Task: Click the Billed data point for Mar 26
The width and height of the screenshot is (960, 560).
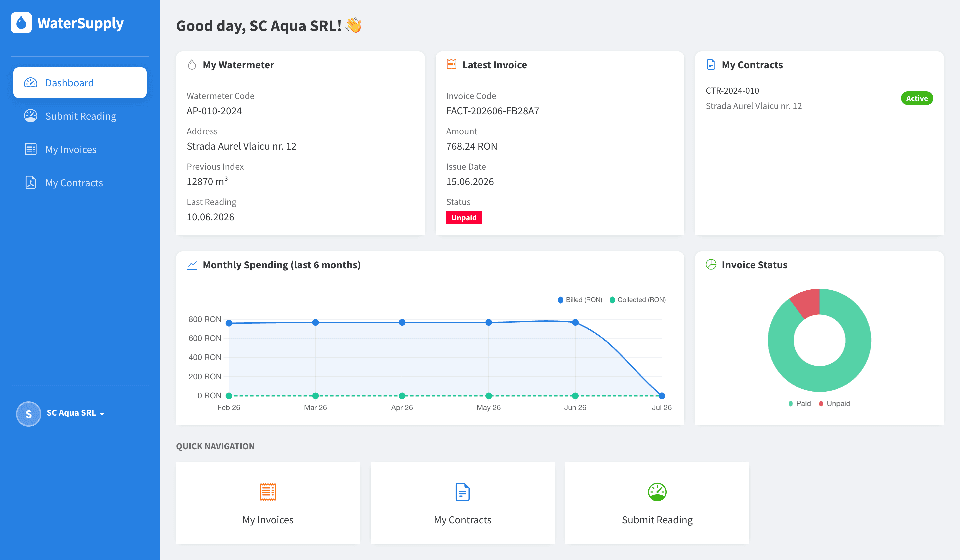Action: click(x=315, y=322)
